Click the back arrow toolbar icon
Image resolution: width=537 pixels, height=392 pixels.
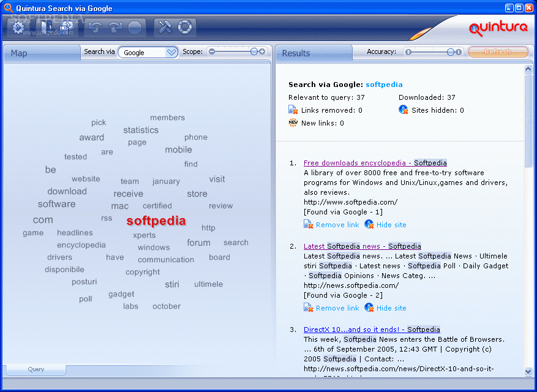click(95, 28)
